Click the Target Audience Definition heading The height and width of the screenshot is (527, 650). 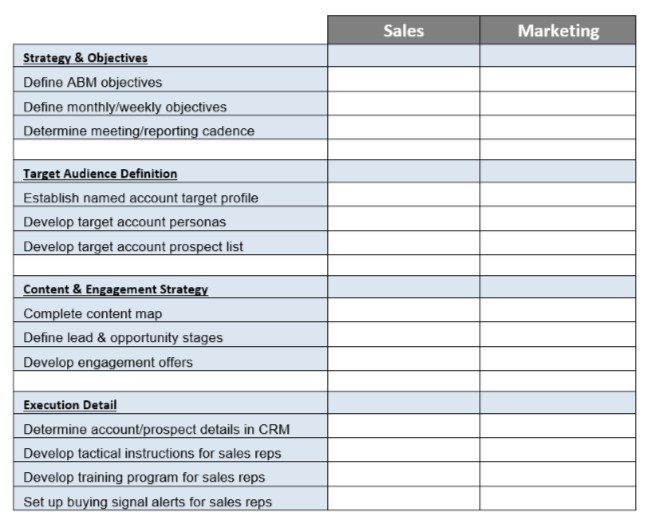click(x=100, y=174)
